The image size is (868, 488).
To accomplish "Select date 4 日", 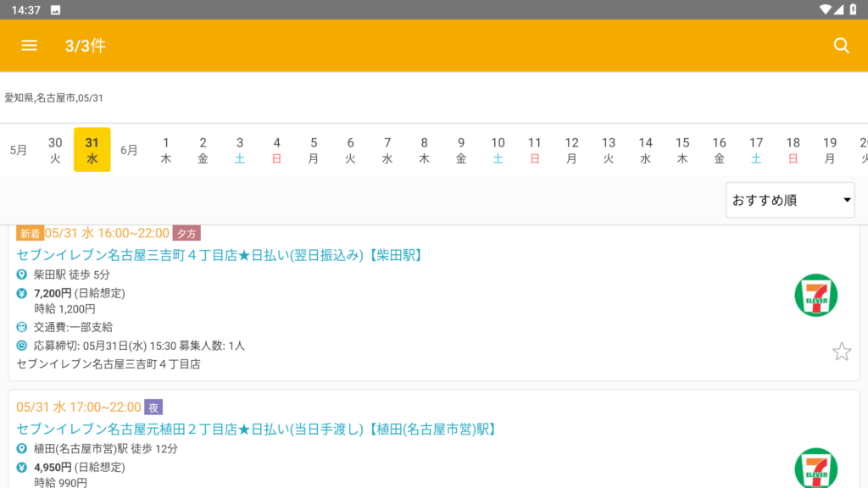I will [276, 150].
